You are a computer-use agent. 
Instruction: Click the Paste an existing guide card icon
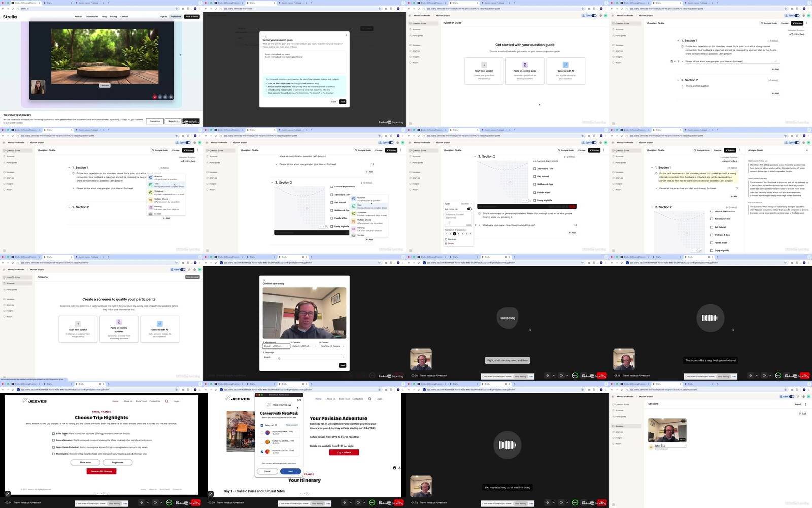tap(525, 65)
